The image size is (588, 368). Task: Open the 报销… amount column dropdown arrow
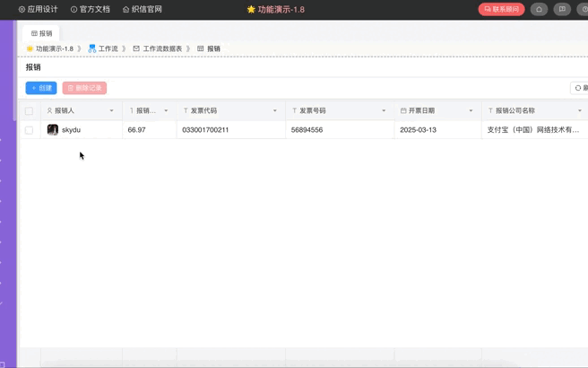pos(166,110)
